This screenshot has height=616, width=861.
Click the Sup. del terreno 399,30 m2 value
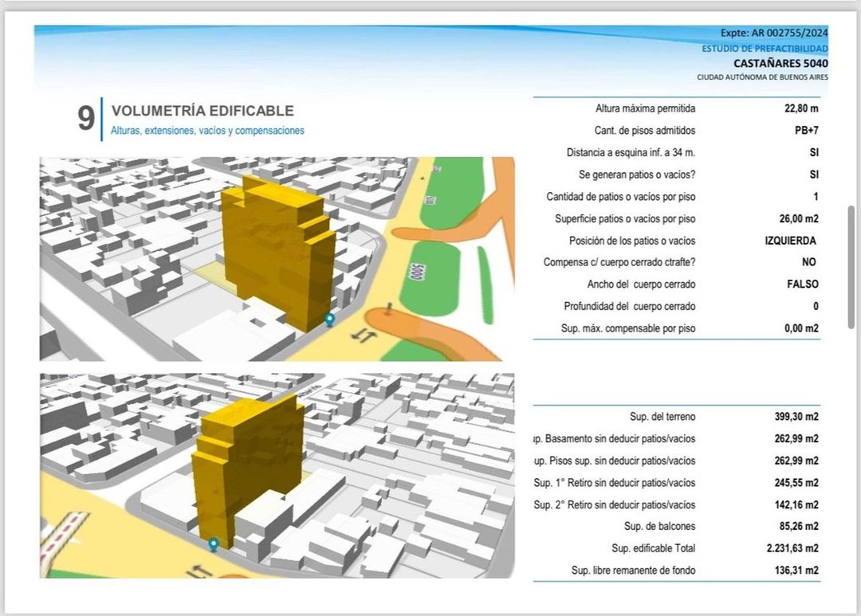[x=796, y=417]
